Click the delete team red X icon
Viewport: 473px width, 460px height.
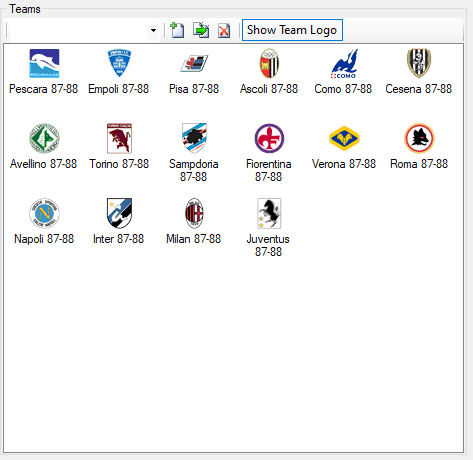pos(224,31)
